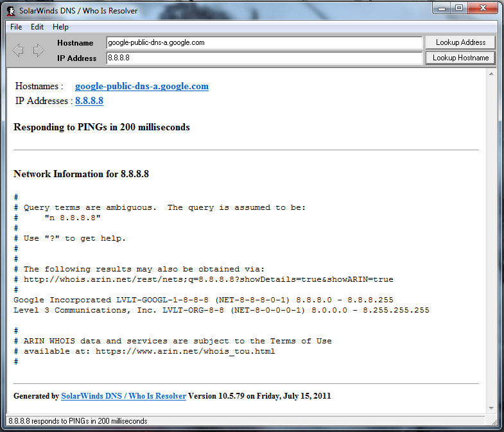The height and width of the screenshot is (432, 504).
Task: Click the window resize grip corner
Action: pyautogui.click(x=494, y=421)
